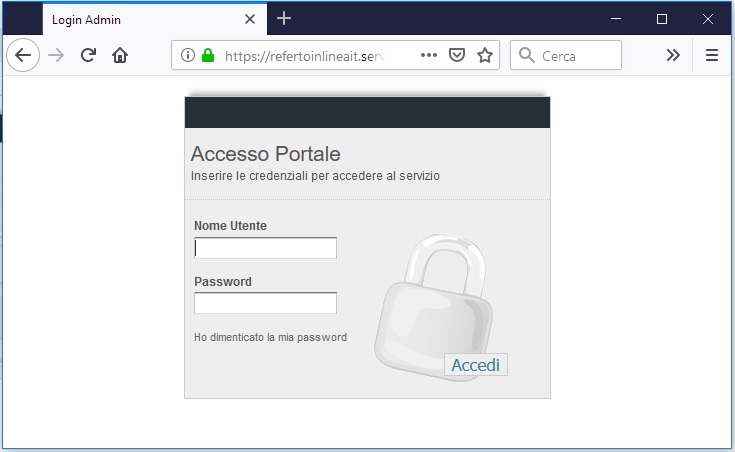This screenshot has width=735, height=452.
Task: Save page to Pocket icon
Action: point(457,55)
